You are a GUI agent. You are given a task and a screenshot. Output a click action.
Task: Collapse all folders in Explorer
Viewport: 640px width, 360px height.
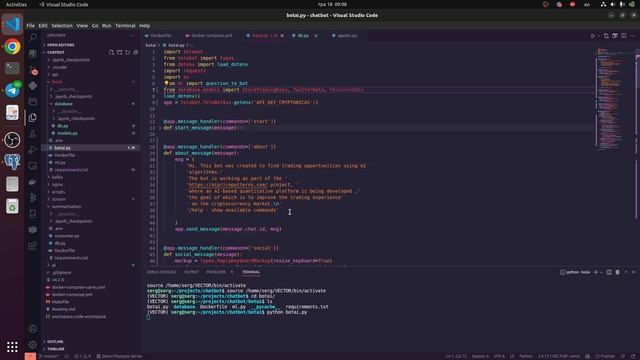[x=136, y=52]
